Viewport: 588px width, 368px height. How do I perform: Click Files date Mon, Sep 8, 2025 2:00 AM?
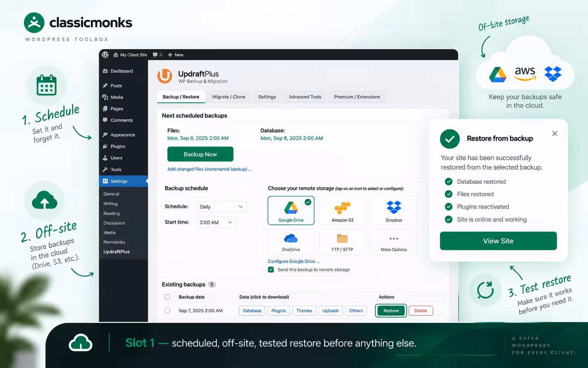pyautogui.click(x=198, y=138)
